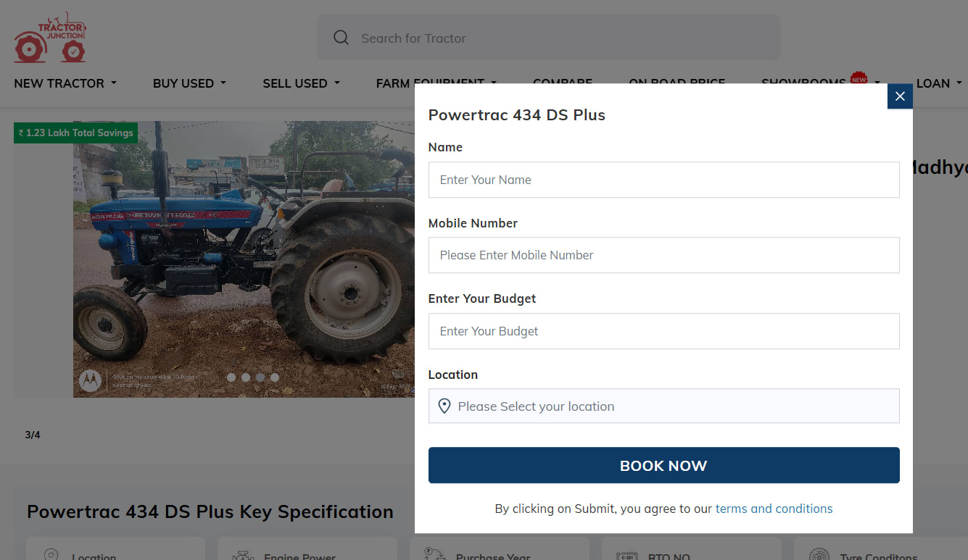Image resolution: width=968 pixels, height=560 pixels.
Task: Click the Tractor Junction logo
Action: (x=50, y=38)
